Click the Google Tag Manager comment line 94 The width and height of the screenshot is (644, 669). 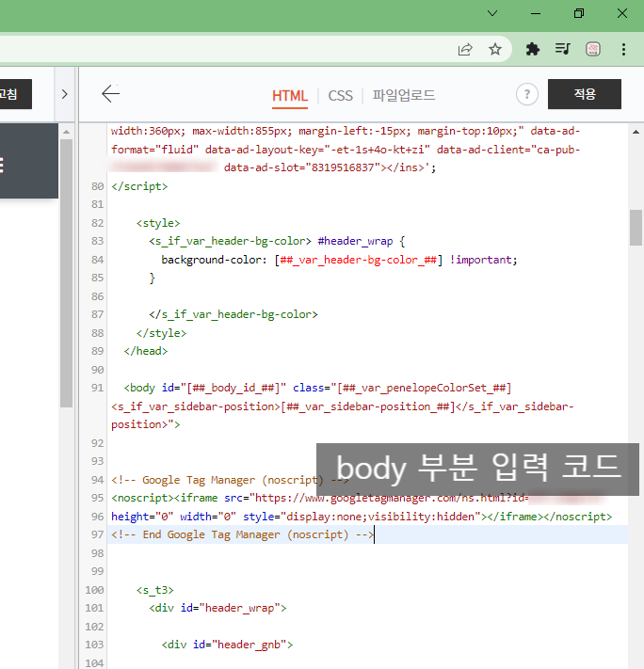(x=230, y=480)
